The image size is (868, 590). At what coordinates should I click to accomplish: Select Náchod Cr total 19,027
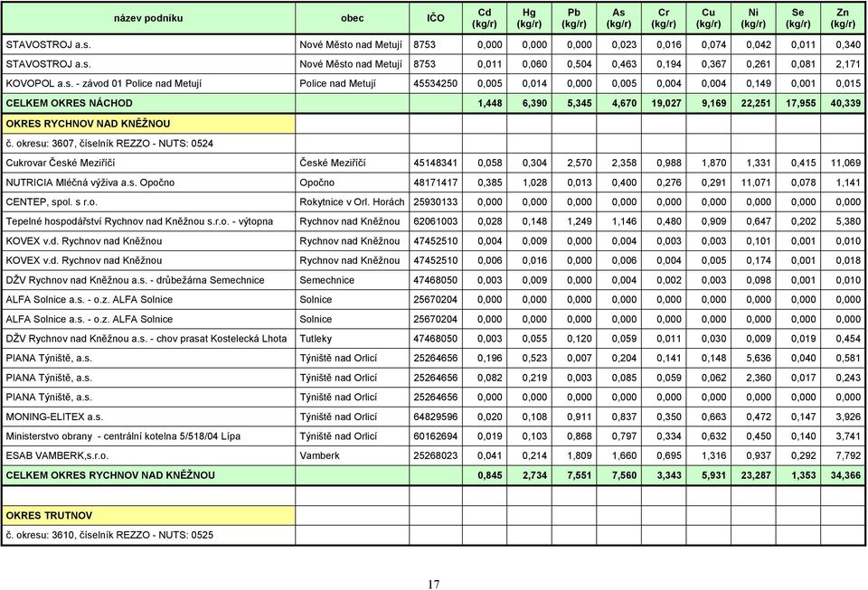(666, 103)
